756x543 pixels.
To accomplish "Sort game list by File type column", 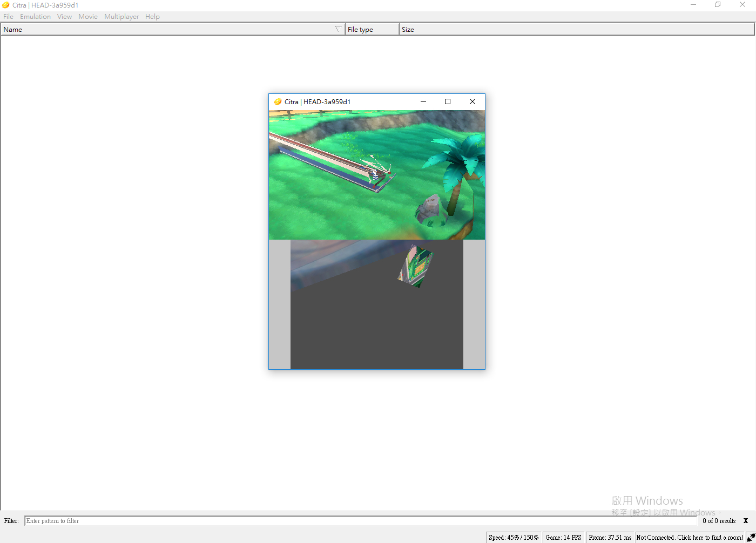I will pyautogui.click(x=372, y=29).
